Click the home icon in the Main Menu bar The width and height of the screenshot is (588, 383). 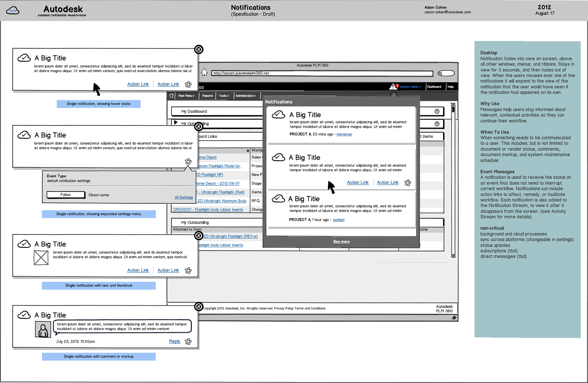[171, 96]
